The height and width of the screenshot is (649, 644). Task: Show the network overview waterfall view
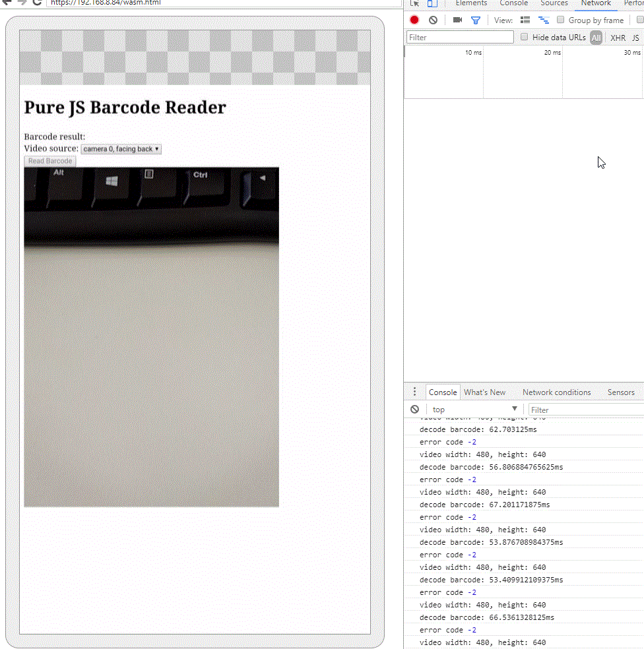(x=544, y=20)
